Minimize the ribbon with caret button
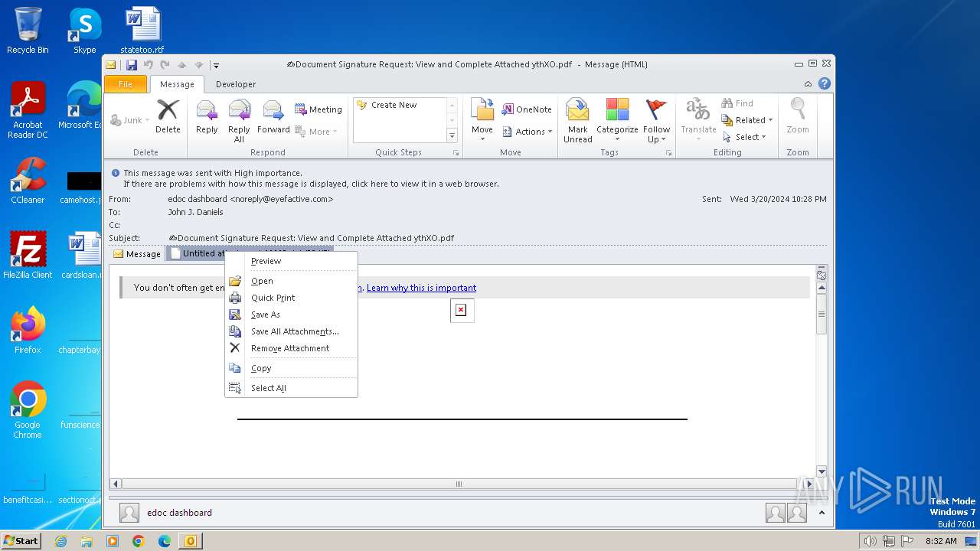This screenshot has width=980, height=551. [x=808, y=84]
